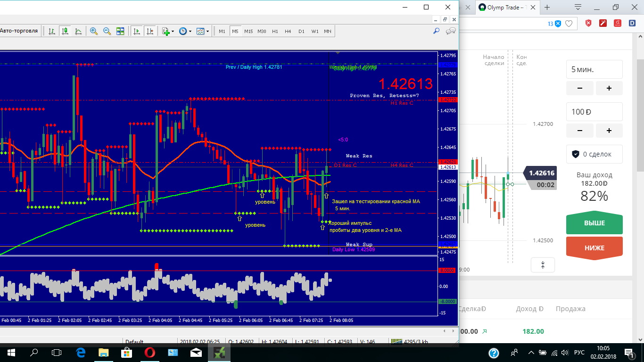Open the volume control in tray
Image resolution: width=644 pixels, height=362 pixels.
(x=565, y=353)
